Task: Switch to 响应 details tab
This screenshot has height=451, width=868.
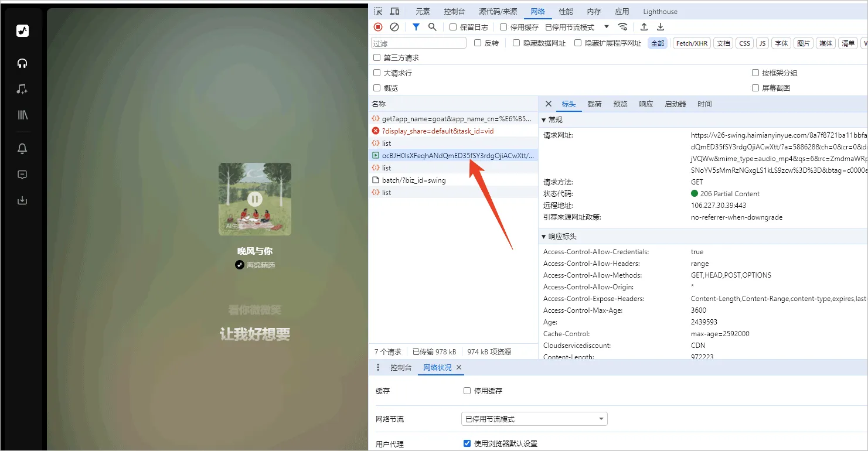Action: pyautogui.click(x=646, y=104)
